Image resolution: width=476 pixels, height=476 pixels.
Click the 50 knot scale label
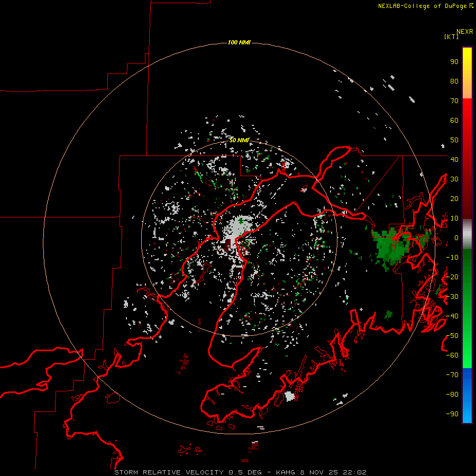[x=454, y=140]
